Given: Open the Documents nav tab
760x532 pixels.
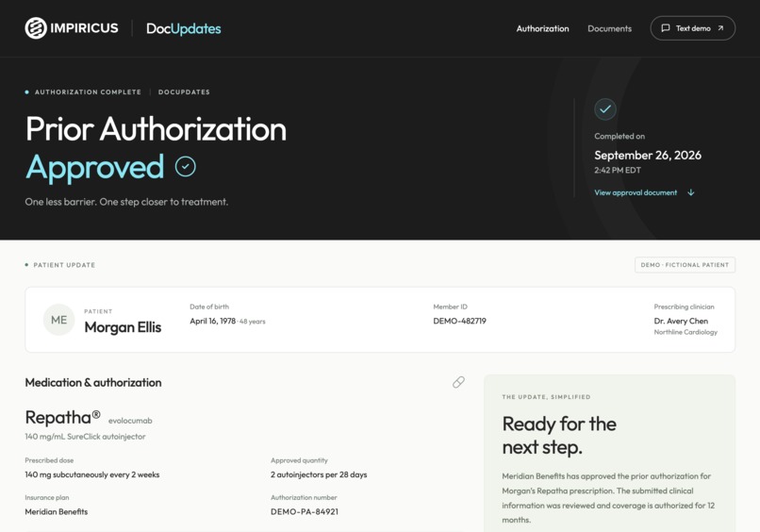Looking at the screenshot, I should pyautogui.click(x=609, y=28).
